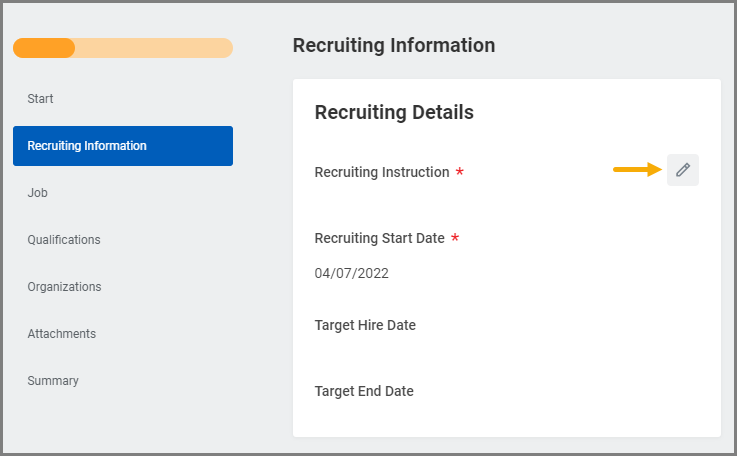
Task: Go to the Start step
Action: [41, 99]
